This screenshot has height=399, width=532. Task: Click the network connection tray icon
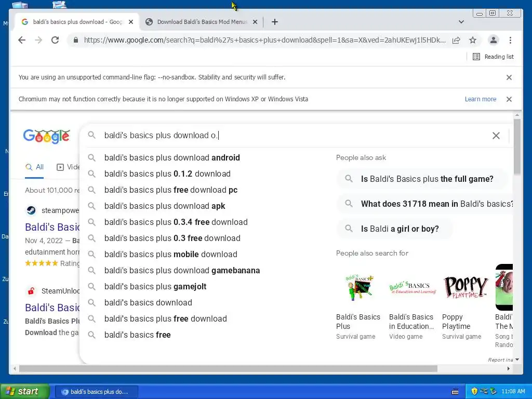[484, 391]
